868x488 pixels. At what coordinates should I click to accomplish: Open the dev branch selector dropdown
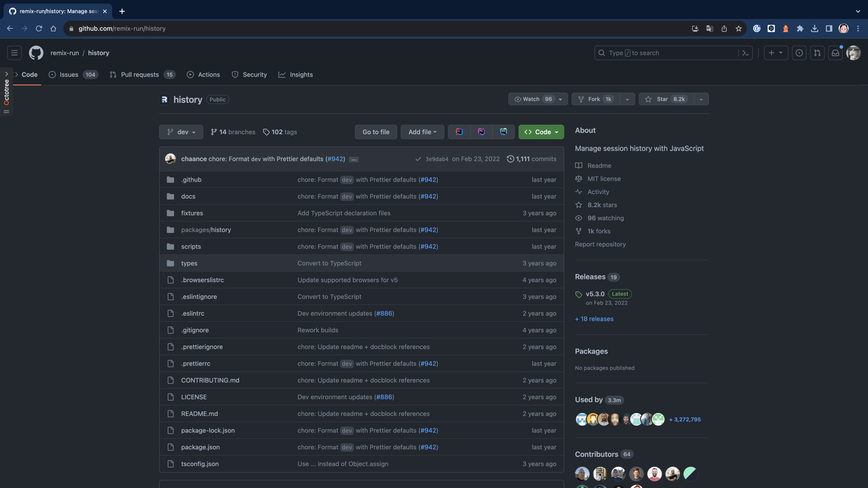pos(181,132)
